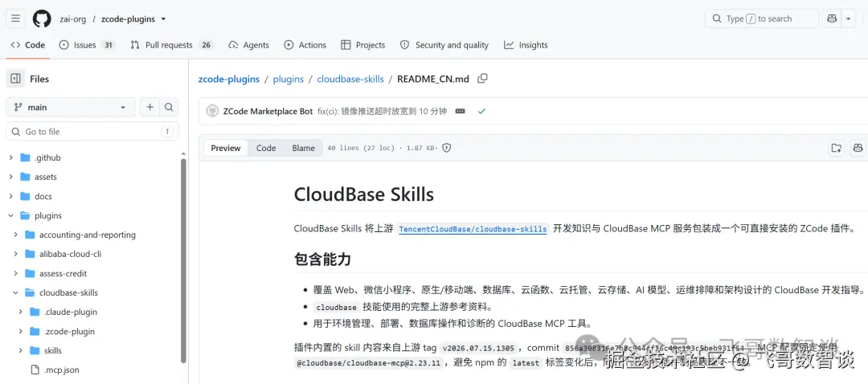Image resolution: width=868 pixels, height=384 pixels.
Task: Open TencentCloudBase/cloudbase-skills link
Action: pos(473,229)
